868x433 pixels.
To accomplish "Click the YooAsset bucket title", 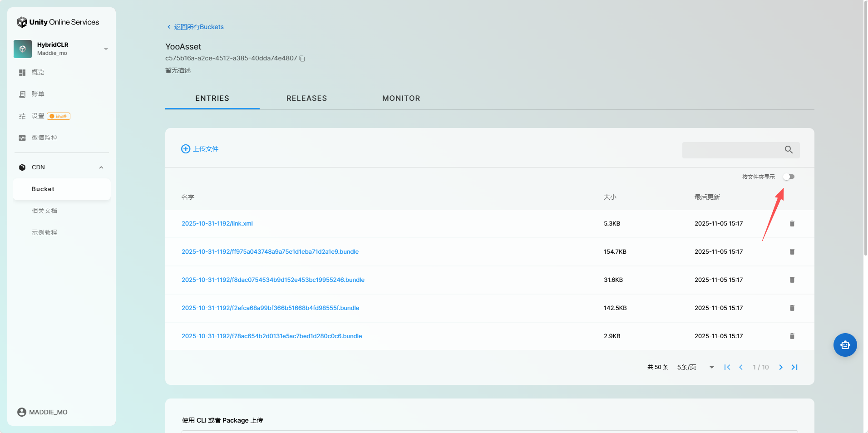I will 183,47.
